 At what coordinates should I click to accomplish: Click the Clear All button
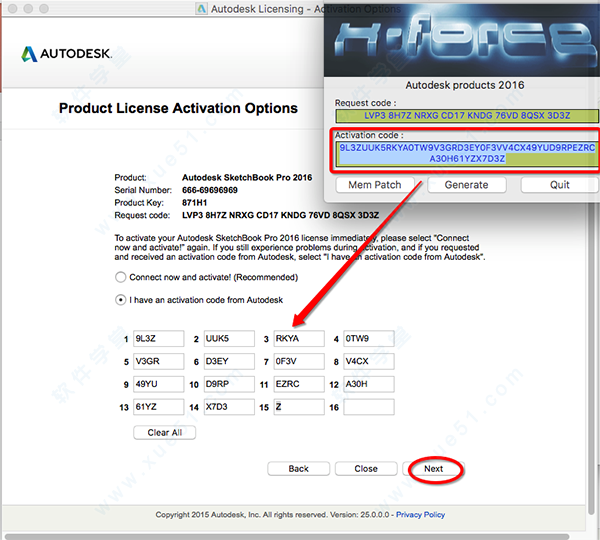pyautogui.click(x=165, y=432)
